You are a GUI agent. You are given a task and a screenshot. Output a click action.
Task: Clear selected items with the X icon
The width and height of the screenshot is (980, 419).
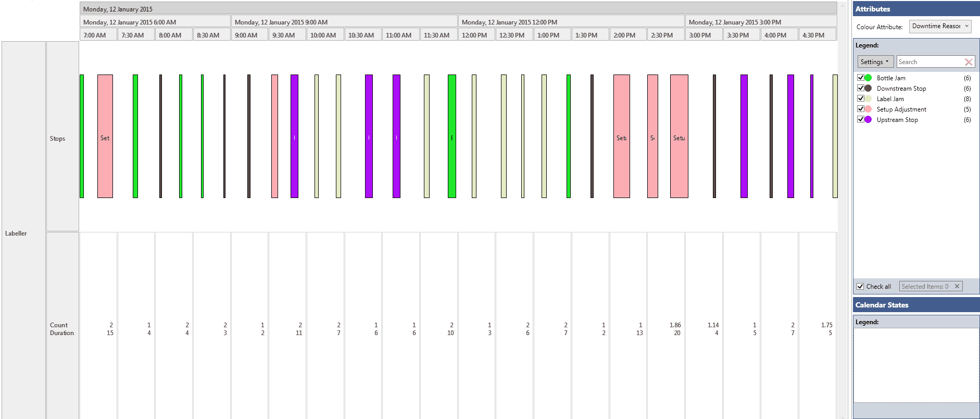957,286
